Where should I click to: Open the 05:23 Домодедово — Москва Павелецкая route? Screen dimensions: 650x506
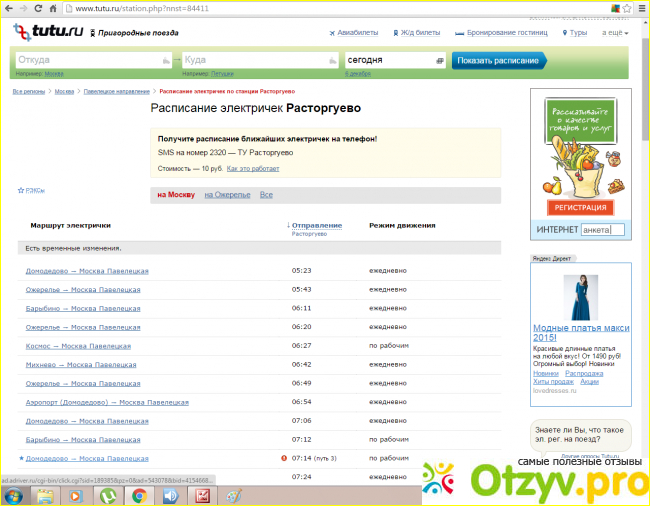(x=87, y=271)
